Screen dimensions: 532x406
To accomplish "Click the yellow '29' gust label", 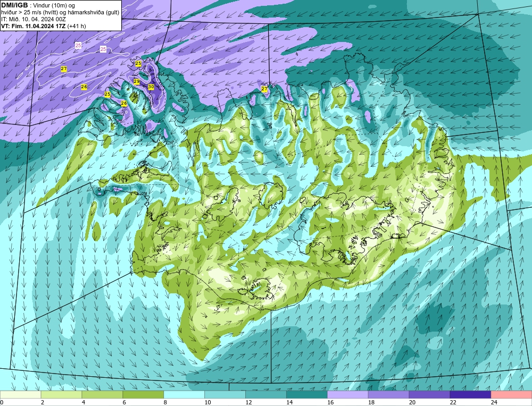I will pos(137,81).
